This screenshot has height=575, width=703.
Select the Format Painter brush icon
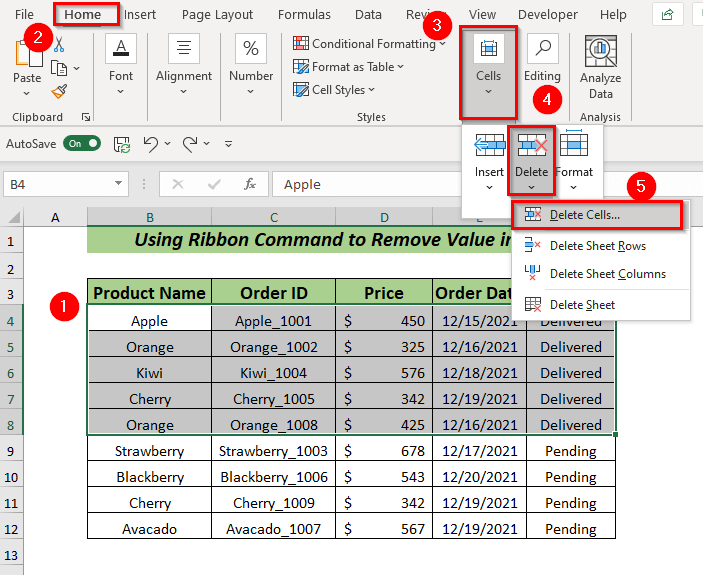(x=59, y=91)
